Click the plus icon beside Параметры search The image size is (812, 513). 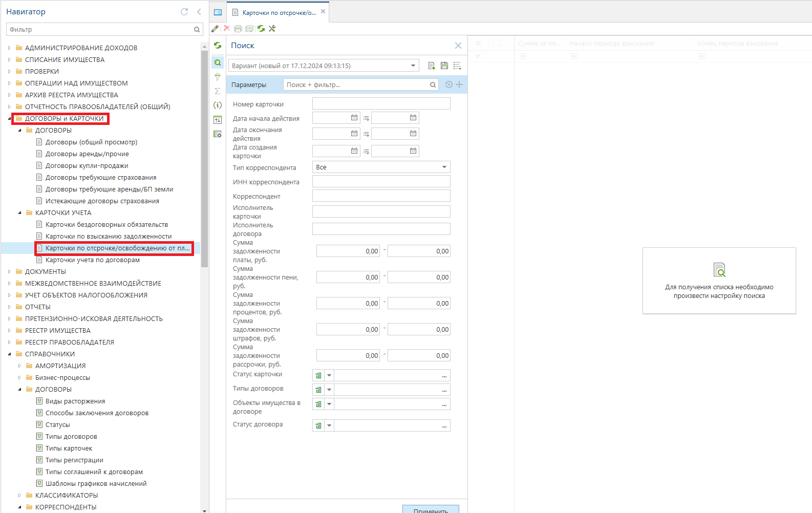pos(459,84)
